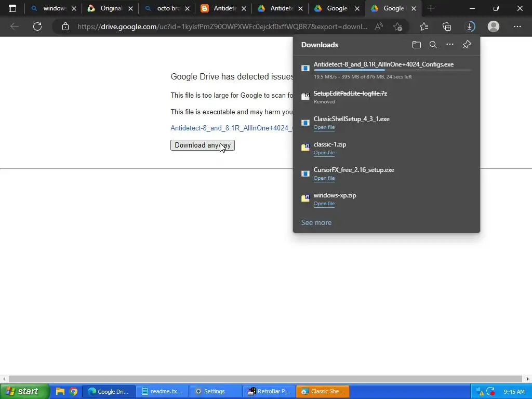532x399 pixels.
Task: Pin the Downloads panel
Action: tap(467, 45)
